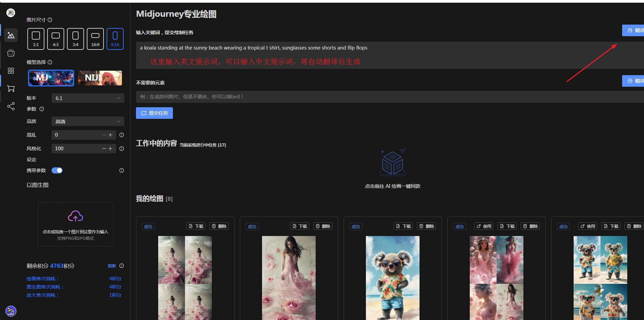Click 使用 on the fourth drawing card
Viewport: 644px width, 320px height.
tap(484, 226)
